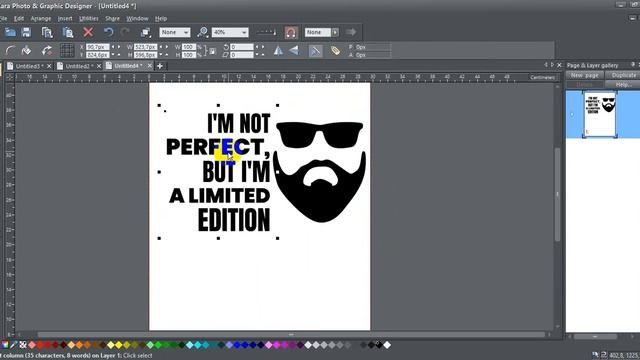Toggle the scale line widths button
Screen dimensions: 640x360
point(315,51)
